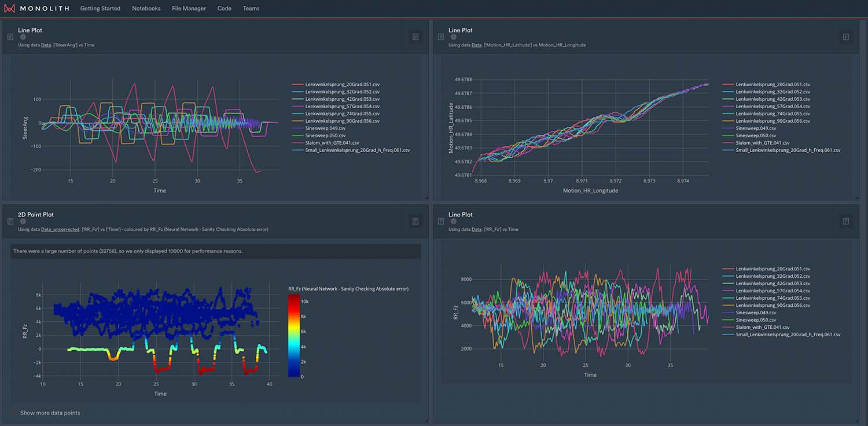The height and width of the screenshot is (426, 868).
Task: Click the Motion_HR_Longitude x-axis label
Action: click(590, 190)
